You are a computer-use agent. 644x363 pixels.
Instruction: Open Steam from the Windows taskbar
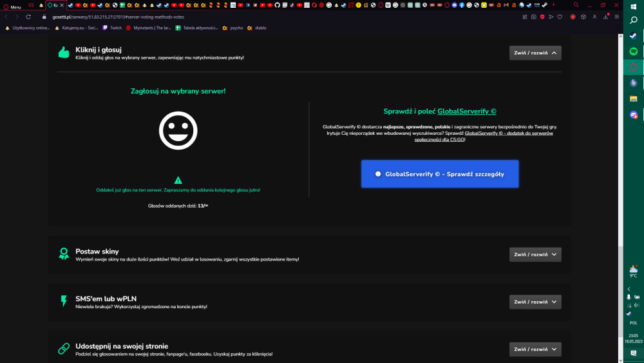633,35
